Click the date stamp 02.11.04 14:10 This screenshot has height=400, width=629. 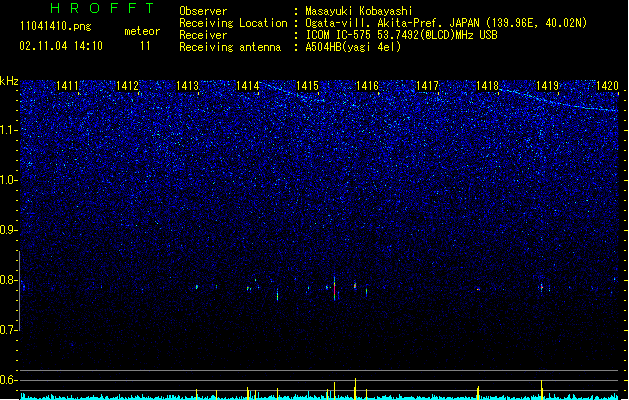click(61, 46)
